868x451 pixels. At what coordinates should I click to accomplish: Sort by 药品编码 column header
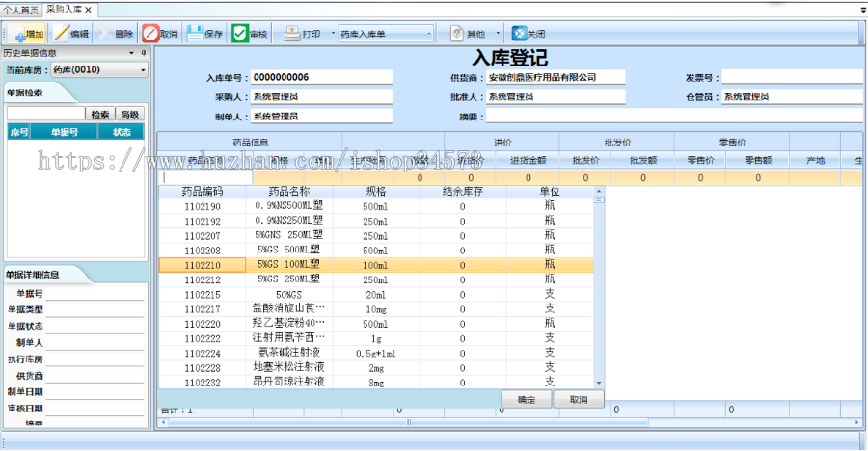coord(203,192)
